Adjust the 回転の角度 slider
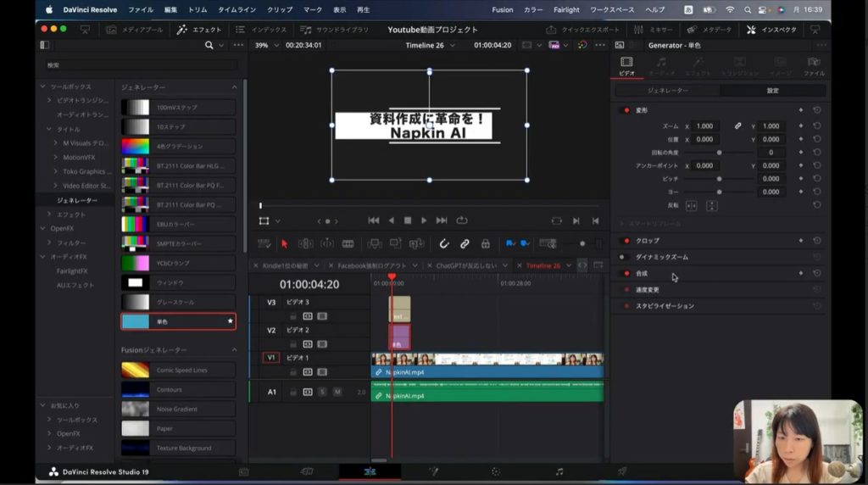Screen dimensions: 868x485 tap(720, 153)
